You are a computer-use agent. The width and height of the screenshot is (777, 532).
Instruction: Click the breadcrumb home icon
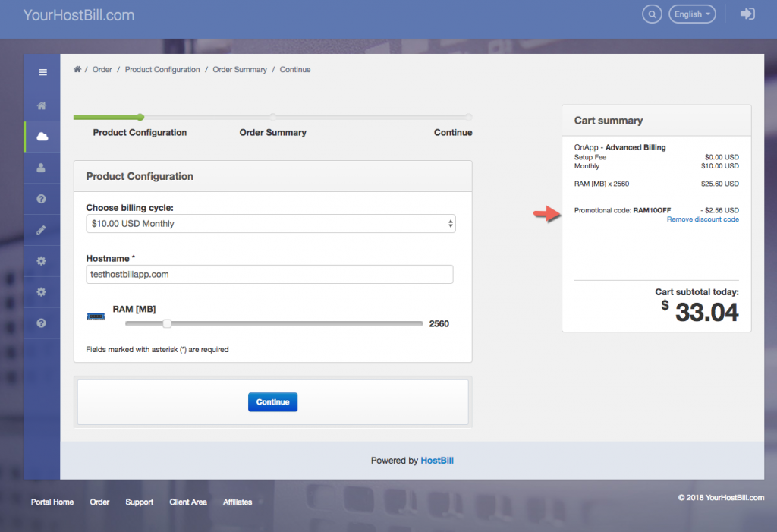pos(77,69)
